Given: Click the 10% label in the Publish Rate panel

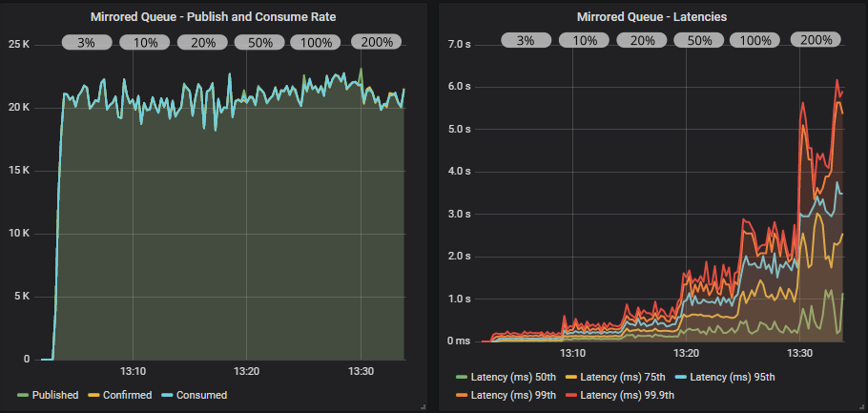Looking at the screenshot, I should (145, 42).
